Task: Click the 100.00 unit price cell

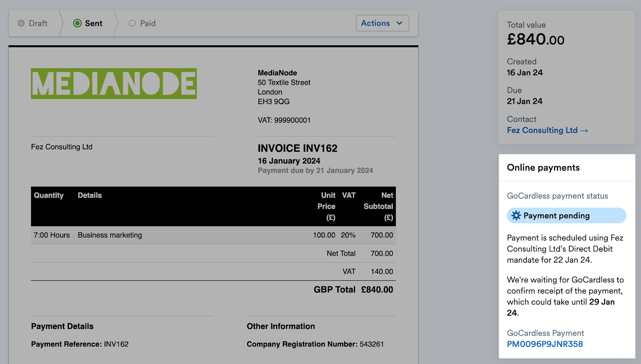Action: [324, 235]
